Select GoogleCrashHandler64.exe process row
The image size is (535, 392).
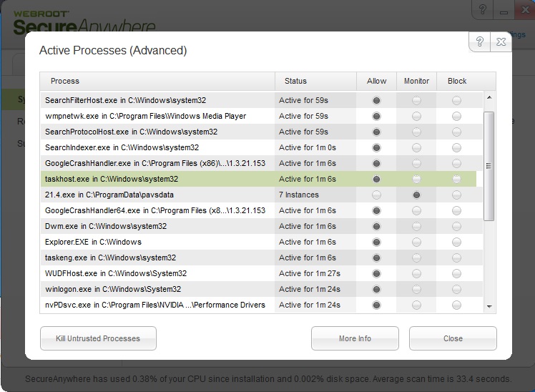(x=262, y=210)
